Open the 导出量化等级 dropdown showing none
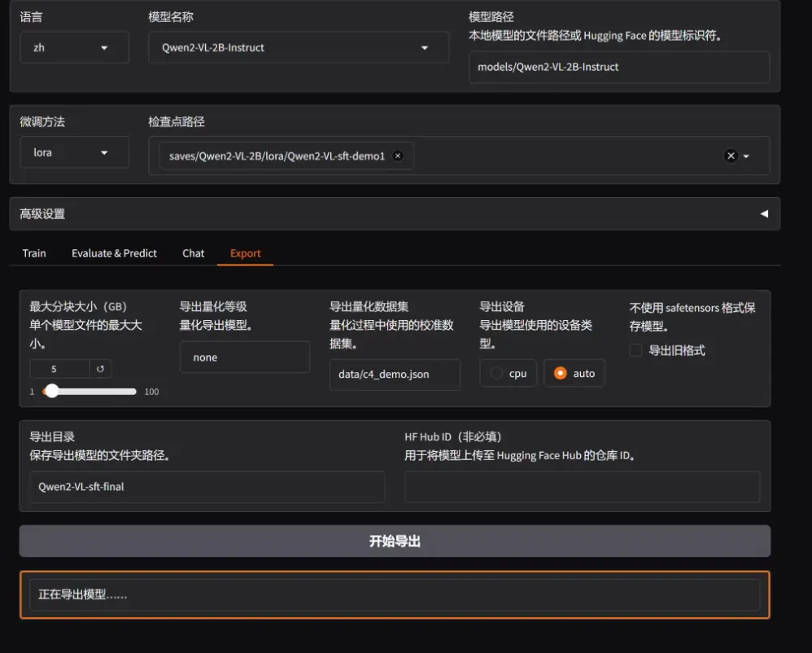Screen dimensions: 812x653 pos(245,357)
